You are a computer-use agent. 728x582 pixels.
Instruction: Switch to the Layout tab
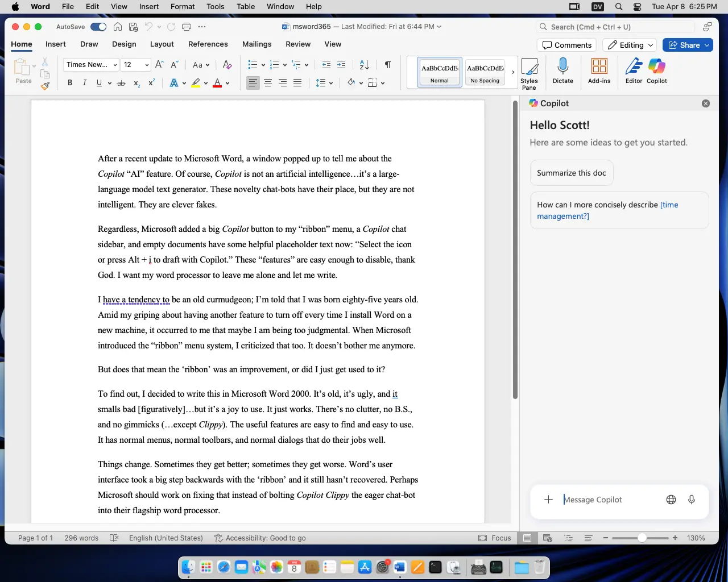(162, 44)
